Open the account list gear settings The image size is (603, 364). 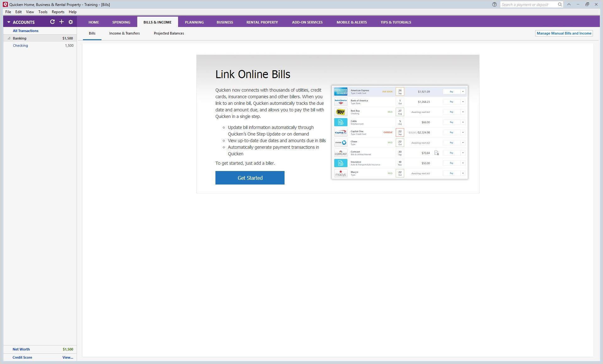[x=71, y=22]
